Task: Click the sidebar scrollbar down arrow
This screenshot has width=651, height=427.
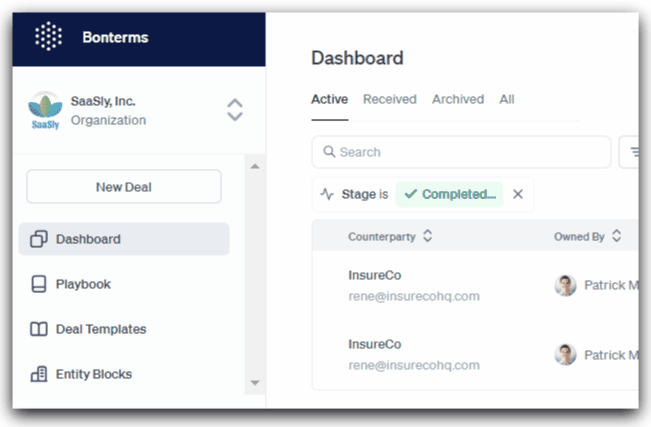Action: pyautogui.click(x=255, y=383)
